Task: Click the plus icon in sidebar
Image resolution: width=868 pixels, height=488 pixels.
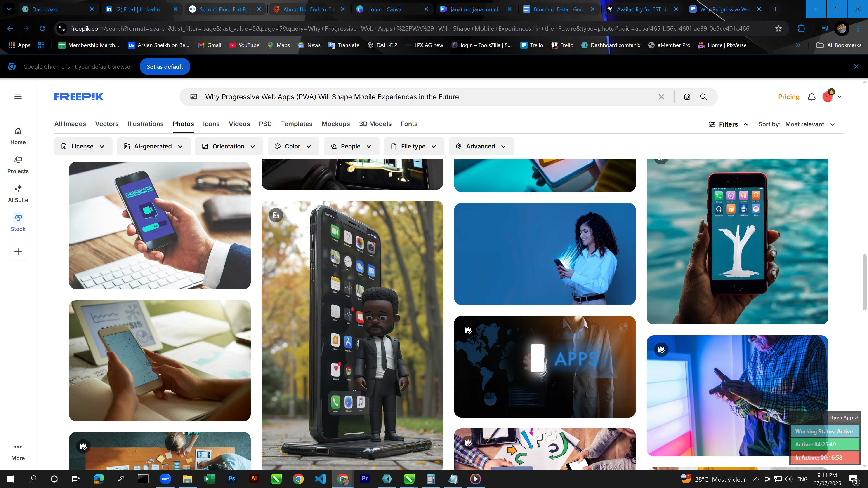Action: point(18,252)
